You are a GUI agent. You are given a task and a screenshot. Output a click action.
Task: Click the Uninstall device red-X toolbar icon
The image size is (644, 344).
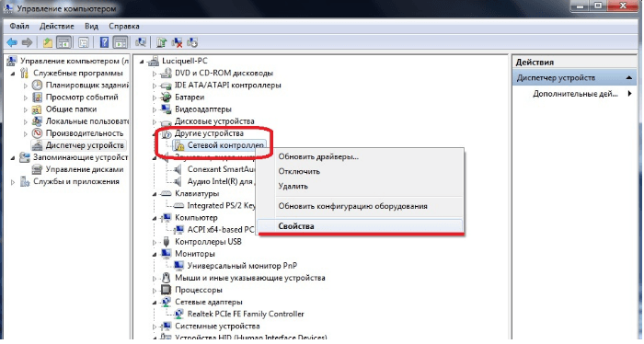point(177,42)
